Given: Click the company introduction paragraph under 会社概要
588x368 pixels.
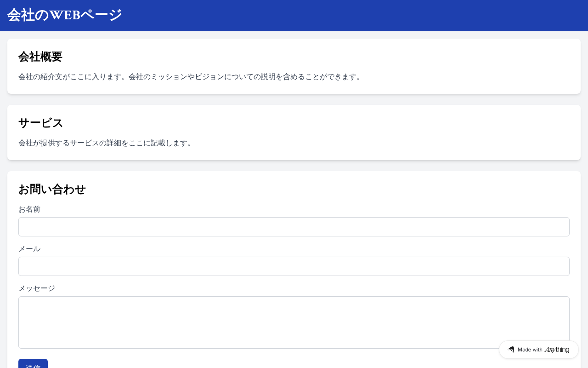Looking at the screenshot, I should (191, 77).
